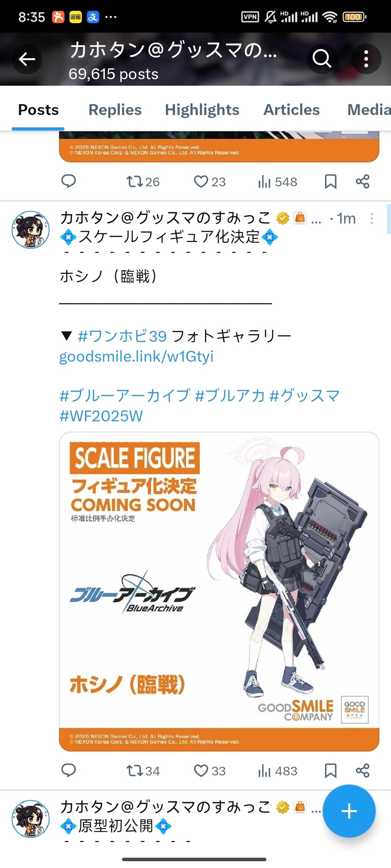Open the header three-dot overflow menu
This screenshot has width=391, height=868.
click(x=366, y=59)
